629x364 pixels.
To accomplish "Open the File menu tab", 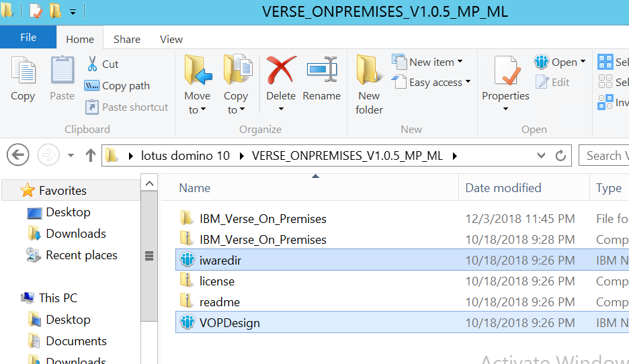I will (28, 38).
